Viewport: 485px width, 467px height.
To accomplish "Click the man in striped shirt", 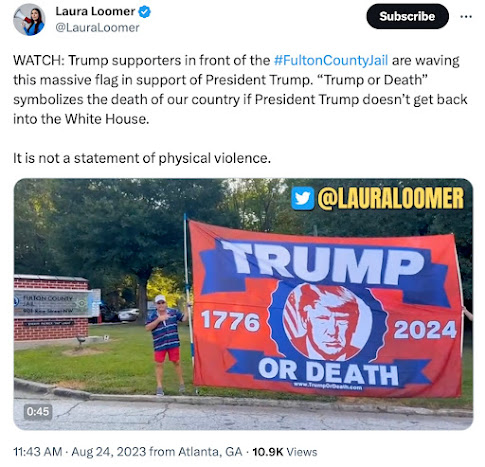I will tap(166, 345).
